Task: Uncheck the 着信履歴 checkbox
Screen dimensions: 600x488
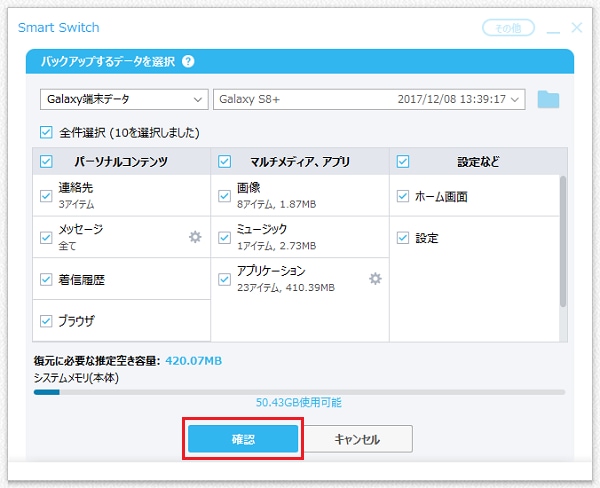Action: [46, 279]
